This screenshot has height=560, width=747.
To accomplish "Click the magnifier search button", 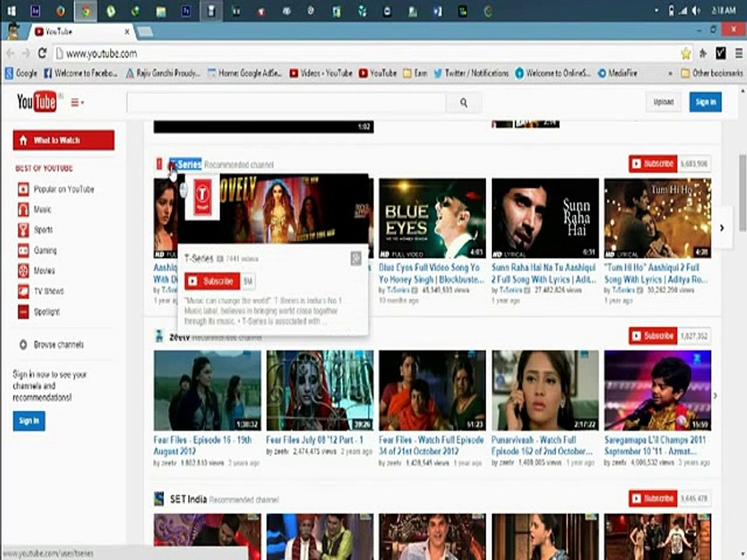I will click(464, 102).
